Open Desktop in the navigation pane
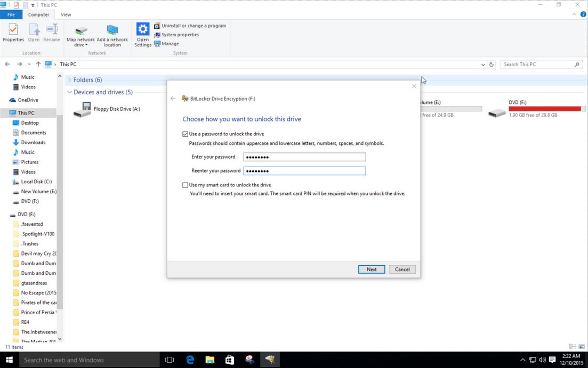 (26, 123)
